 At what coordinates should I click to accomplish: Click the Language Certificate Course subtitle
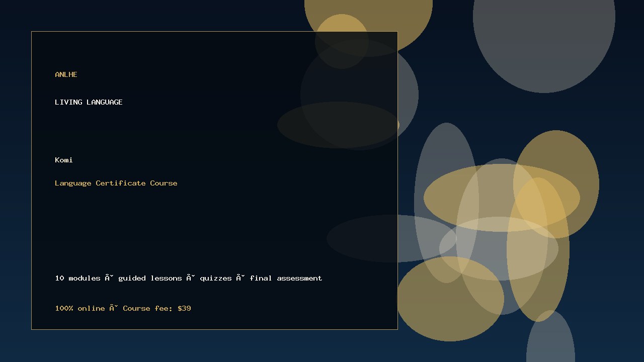tap(116, 183)
